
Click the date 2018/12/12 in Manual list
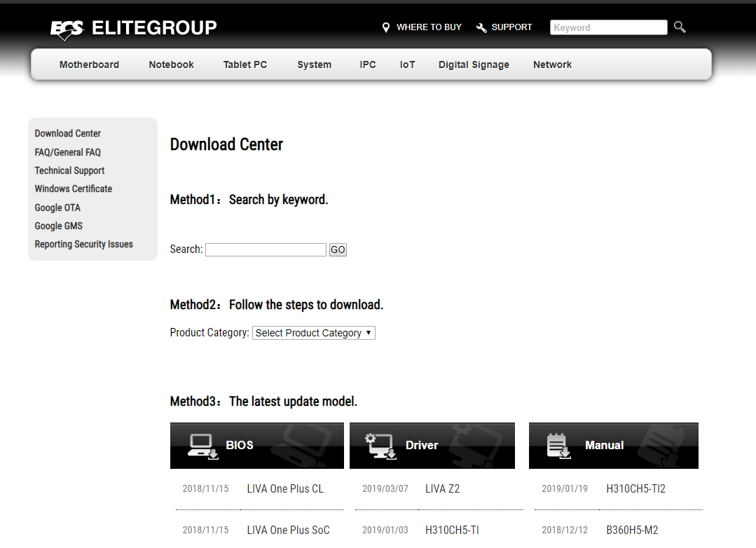pyautogui.click(x=565, y=530)
